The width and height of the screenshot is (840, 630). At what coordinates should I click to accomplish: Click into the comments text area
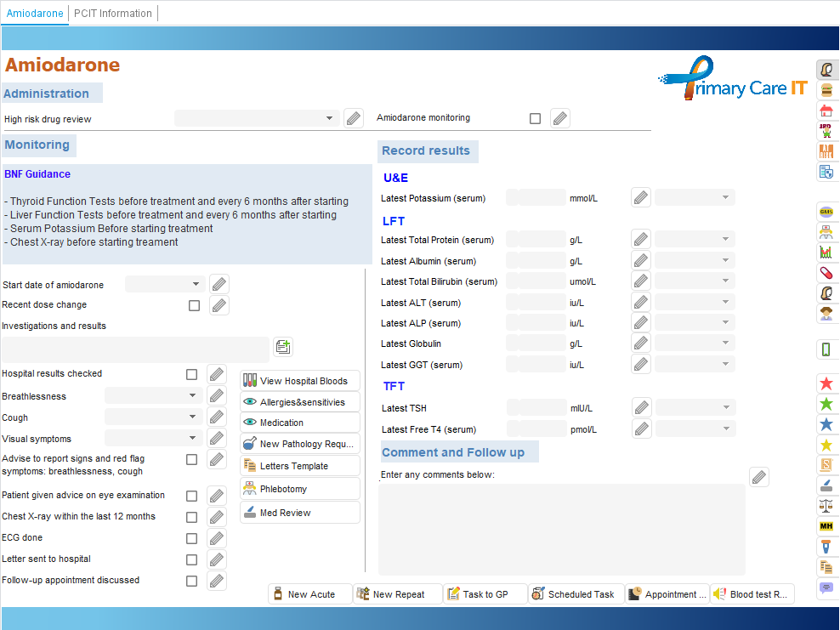(561, 529)
